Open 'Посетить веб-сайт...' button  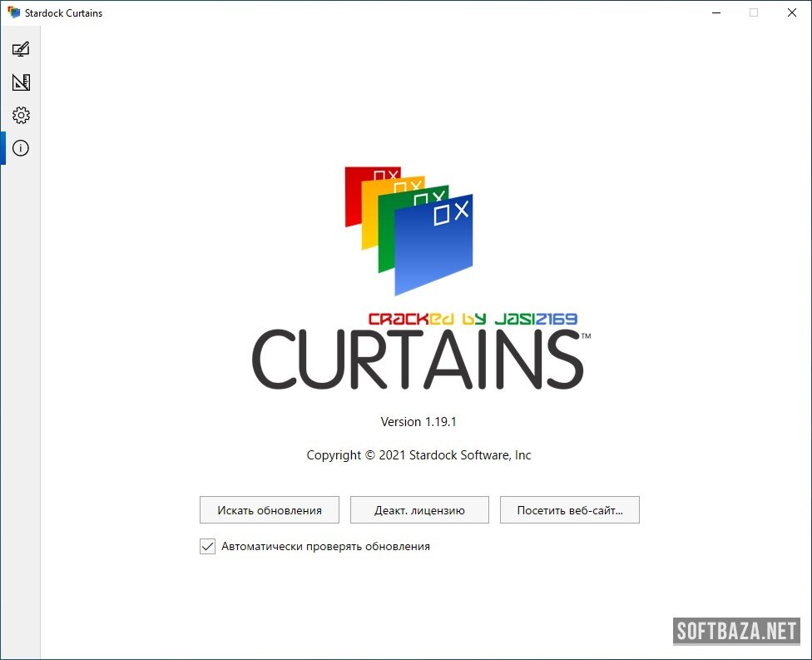click(x=569, y=510)
